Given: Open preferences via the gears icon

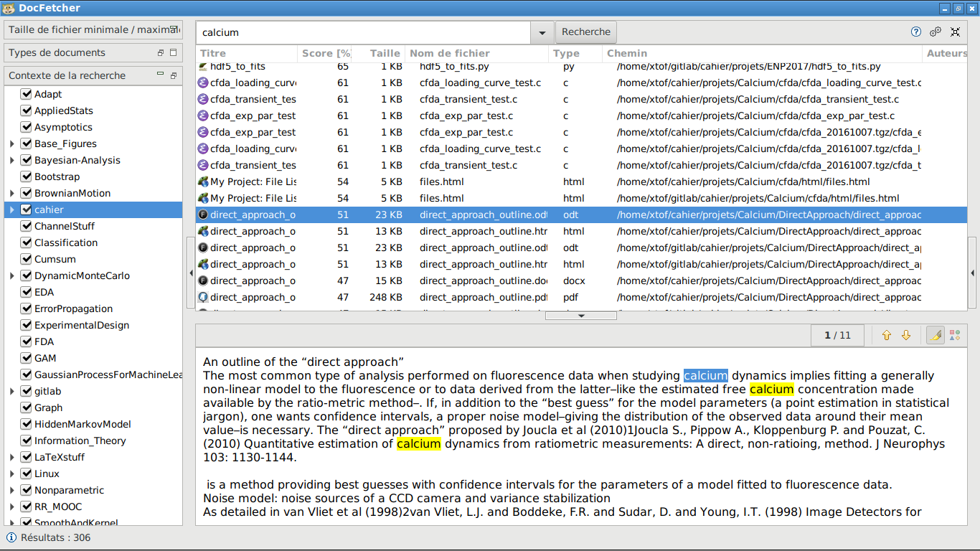Looking at the screenshot, I should (x=936, y=32).
